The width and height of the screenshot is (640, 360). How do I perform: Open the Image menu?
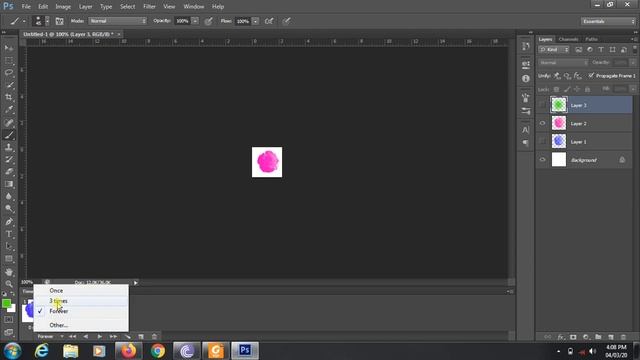(63, 7)
